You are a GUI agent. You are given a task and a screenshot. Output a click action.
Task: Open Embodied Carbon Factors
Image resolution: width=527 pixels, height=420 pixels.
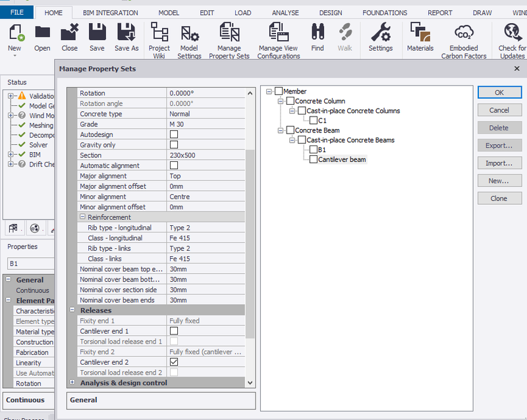coord(464,33)
